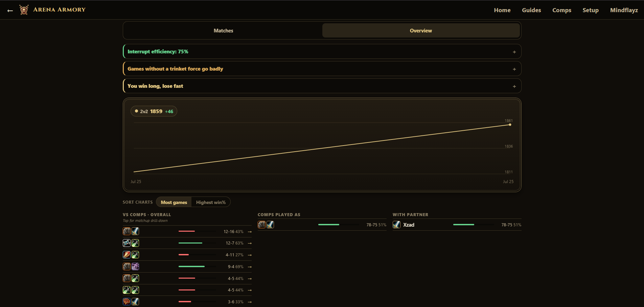This screenshot has height=307, width=644.
Task: Switch to the Overview tab
Action: point(421,30)
